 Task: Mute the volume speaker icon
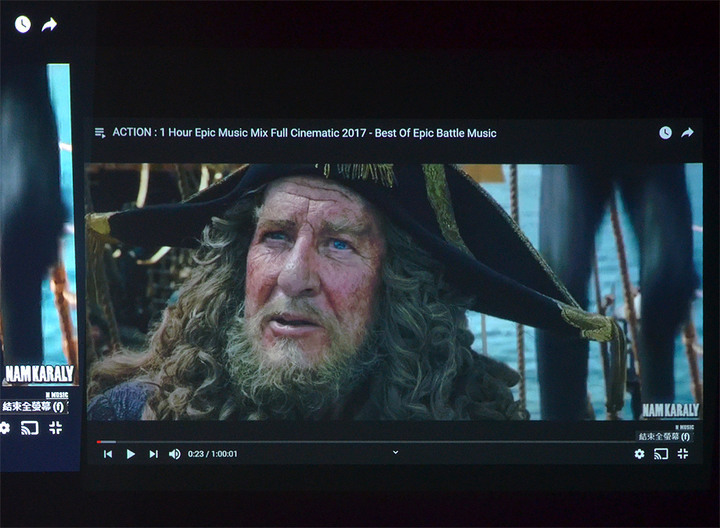point(174,454)
